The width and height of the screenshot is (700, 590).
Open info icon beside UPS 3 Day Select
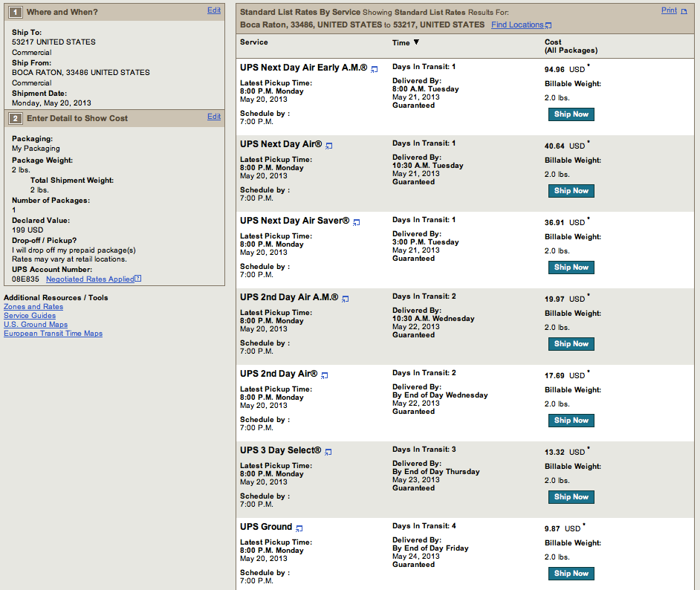click(328, 452)
